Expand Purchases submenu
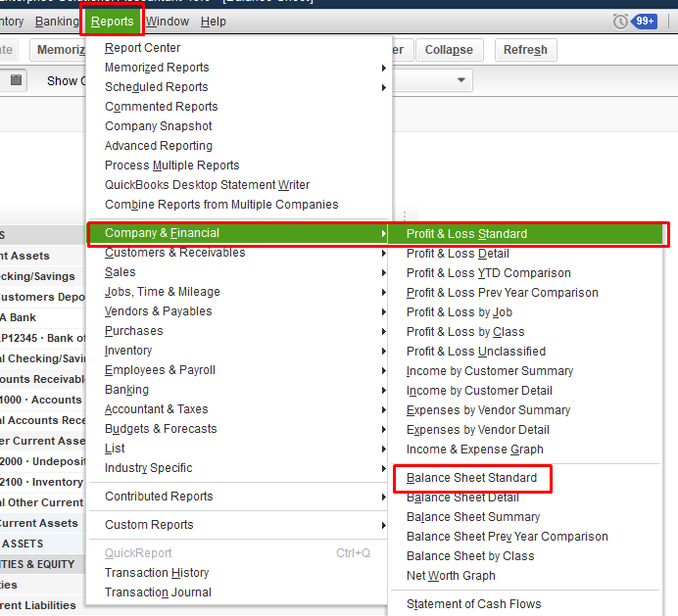The height and width of the screenshot is (616, 678). coord(239,331)
